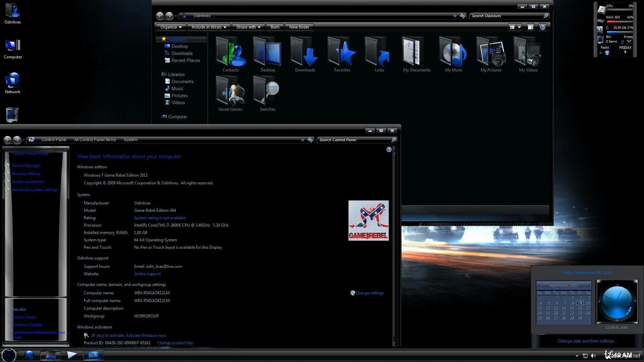Click the Online support link
Image resolution: width=644 pixels, height=362 pixels.
[147, 274]
